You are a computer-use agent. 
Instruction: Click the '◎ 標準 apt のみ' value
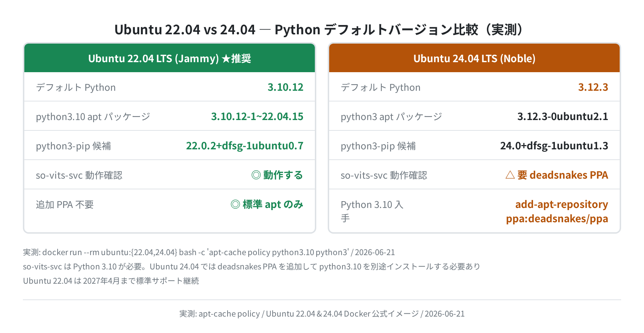coord(267,204)
